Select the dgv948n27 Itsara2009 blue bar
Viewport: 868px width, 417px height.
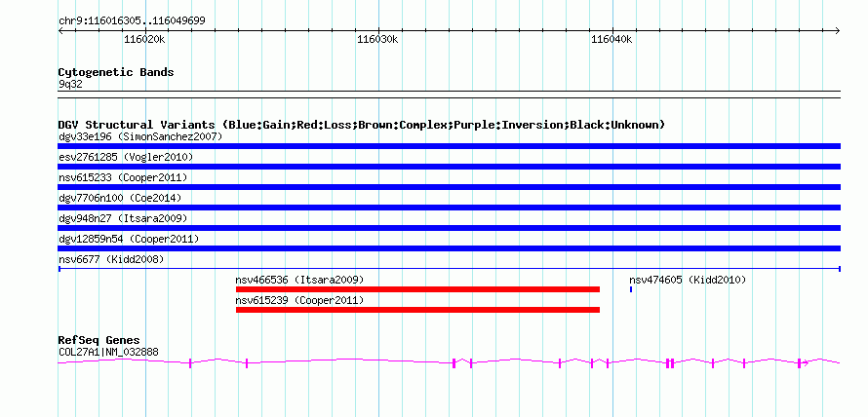point(449,228)
